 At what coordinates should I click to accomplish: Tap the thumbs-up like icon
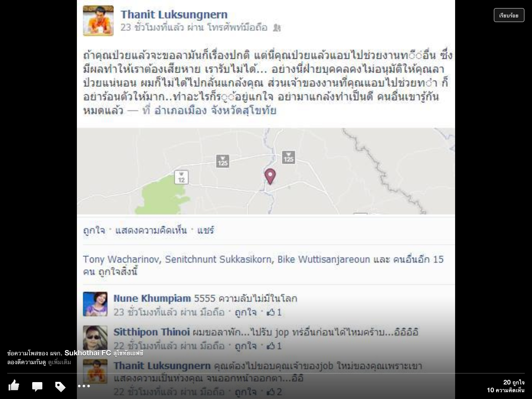14,385
